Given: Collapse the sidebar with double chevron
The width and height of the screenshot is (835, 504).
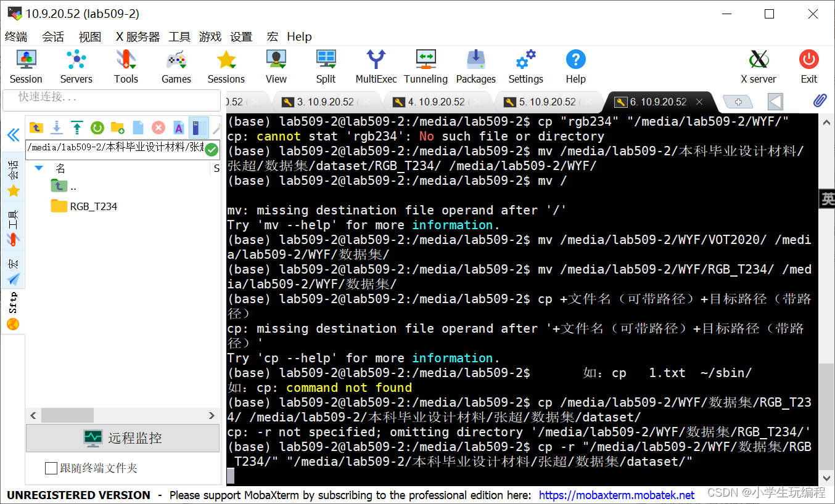Looking at the screenshot, I should [13, 136].
